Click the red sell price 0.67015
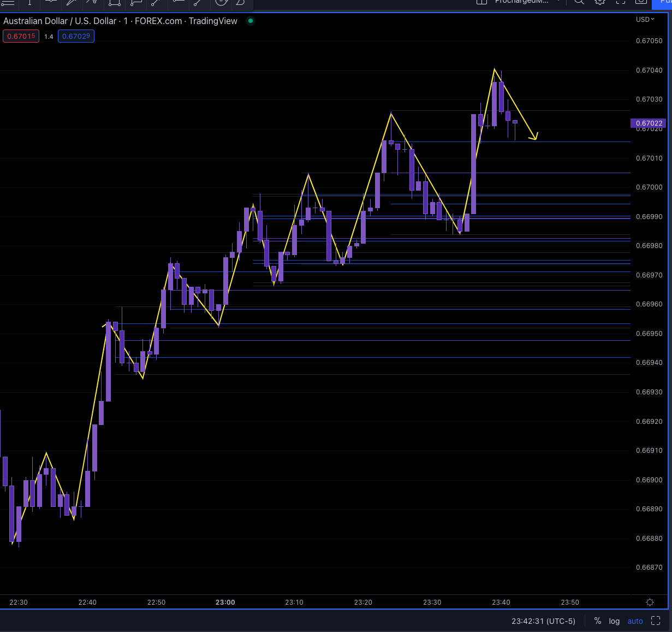Screen dimensions: 672x632 click(21, 36)
